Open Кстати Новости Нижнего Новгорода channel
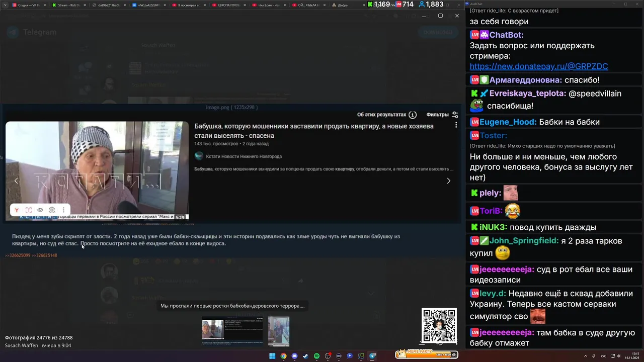Viewport: 644px width, 362px height. click(x=243, y=156)
